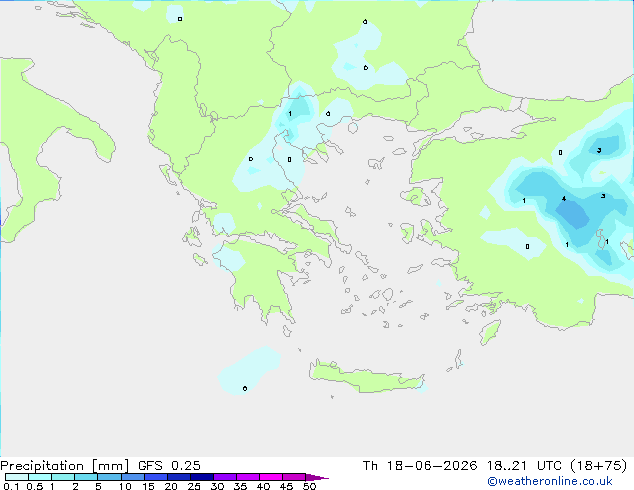Viewport: 634px width, 490px height.
Task: Click the 'GFS 0.25' model label
Action: 169,466
